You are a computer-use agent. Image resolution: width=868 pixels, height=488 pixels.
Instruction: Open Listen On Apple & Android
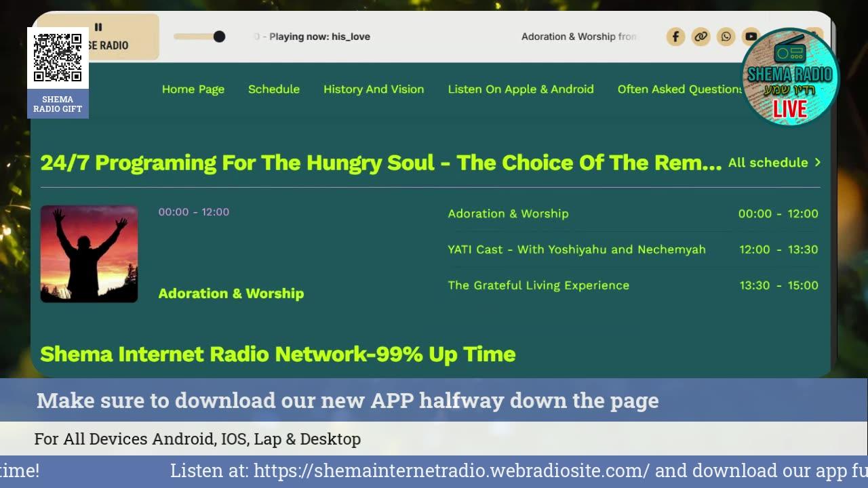point(521,89)
